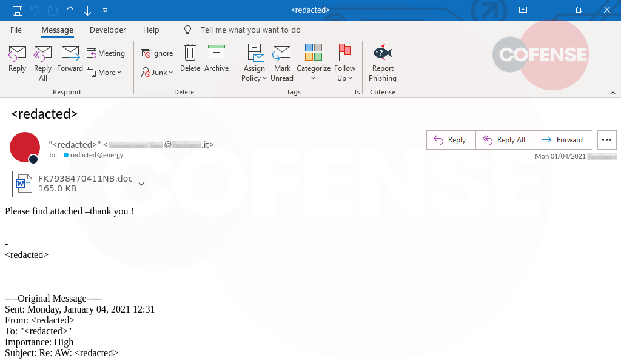Click the Ribbon Display Options button
This screenshot has height=364, width=621.
pos(523,10)
